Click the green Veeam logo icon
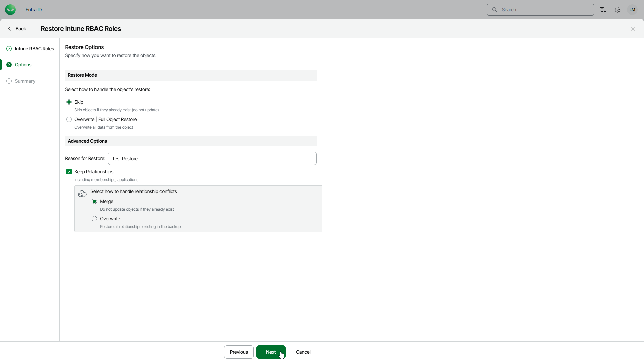This screenshot has height=363, width=644. pos(10,10)
